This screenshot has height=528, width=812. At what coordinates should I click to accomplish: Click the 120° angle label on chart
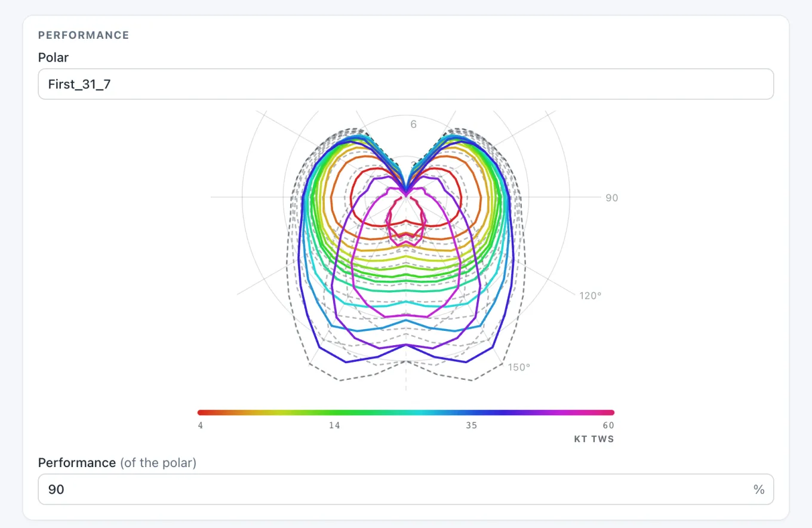click(590, 295)
